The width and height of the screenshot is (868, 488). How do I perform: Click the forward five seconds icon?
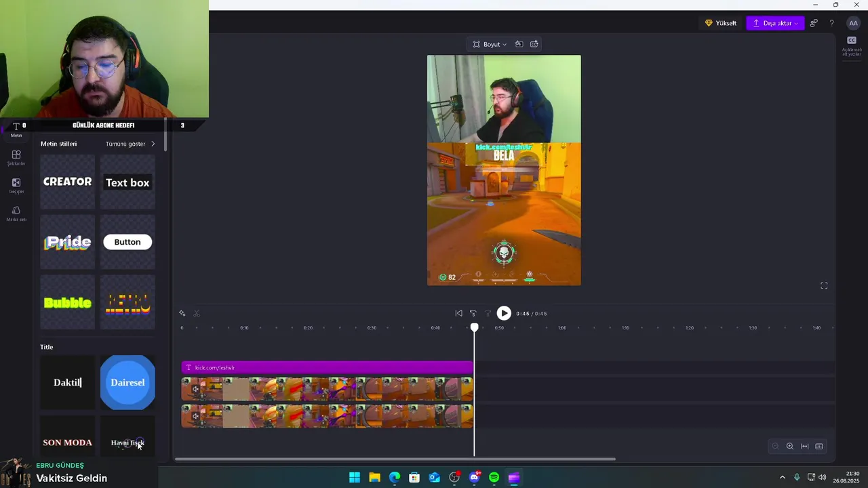click(x=488, y=313)
